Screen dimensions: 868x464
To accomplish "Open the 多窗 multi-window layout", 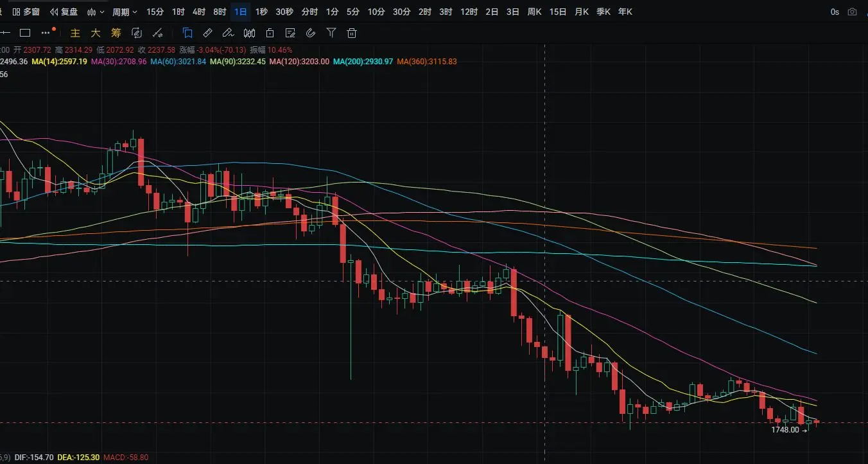I will pyautogui.click(x=26, y=12).
